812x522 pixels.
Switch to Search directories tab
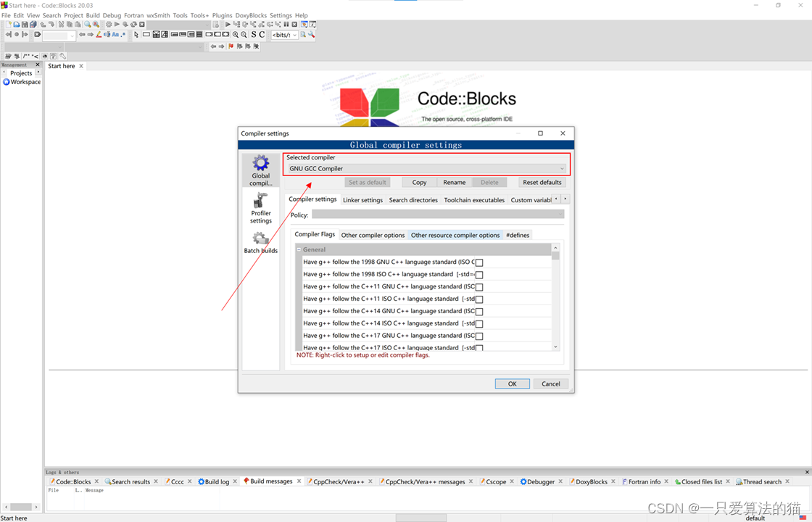413,200
